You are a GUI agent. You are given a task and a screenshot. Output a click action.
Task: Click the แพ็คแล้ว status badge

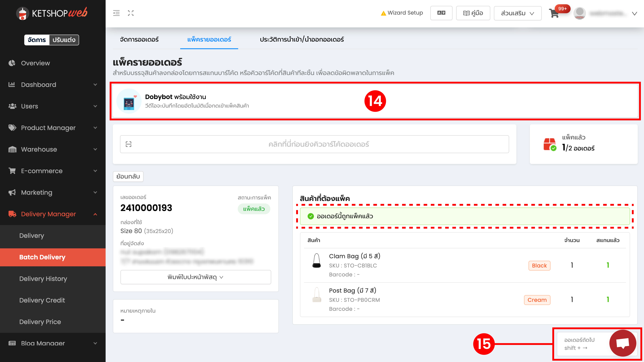click(254, 209)
